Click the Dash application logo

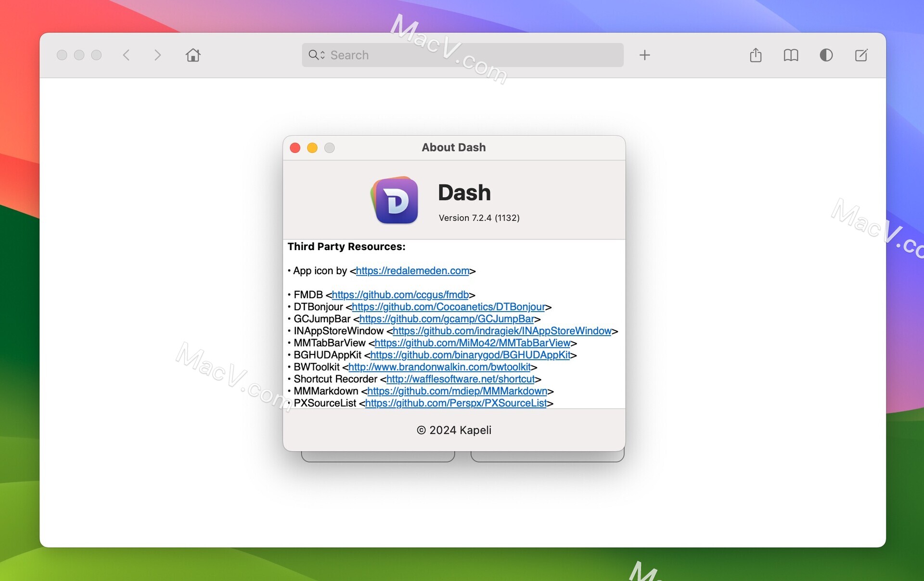point(395,201)
